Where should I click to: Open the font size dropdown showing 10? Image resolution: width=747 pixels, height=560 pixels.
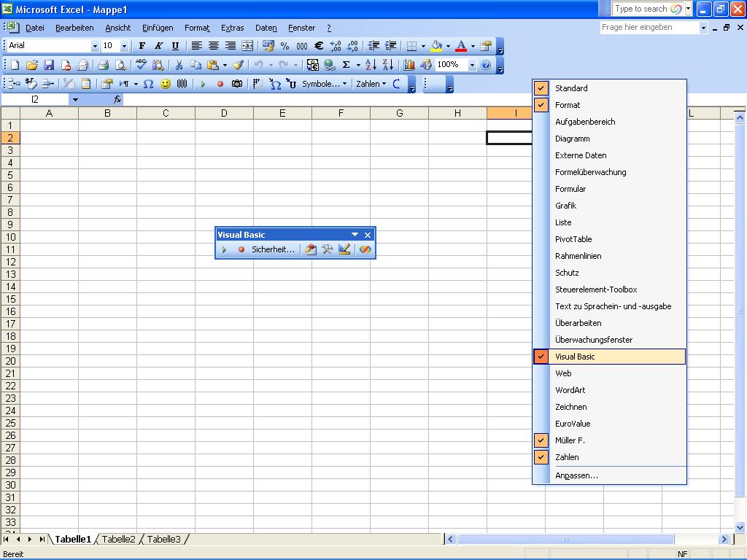pyautogui.click(x=124, y=46)
